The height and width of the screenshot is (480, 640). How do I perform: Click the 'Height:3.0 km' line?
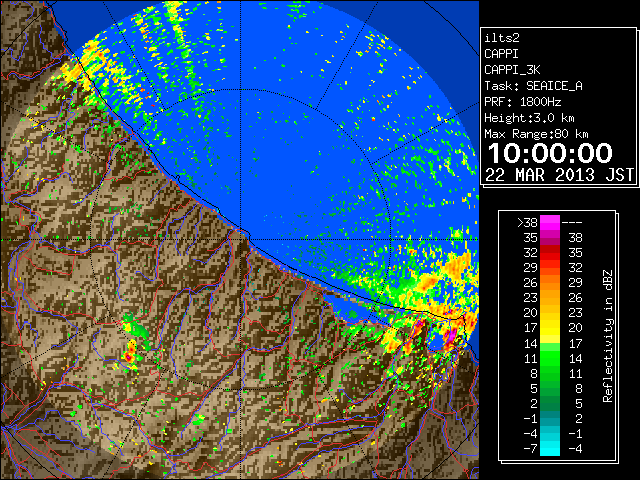pyautogui.click(x=529, y=118)
